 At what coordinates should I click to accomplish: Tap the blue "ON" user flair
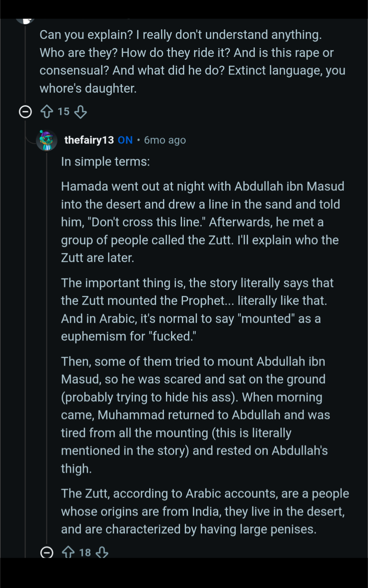tap(125, 140)
